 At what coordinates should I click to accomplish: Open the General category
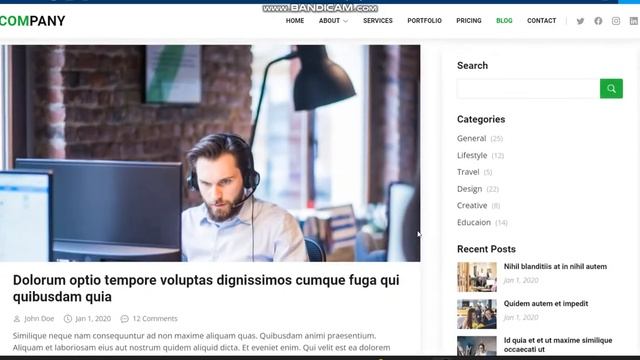click(x=471, y=138)
